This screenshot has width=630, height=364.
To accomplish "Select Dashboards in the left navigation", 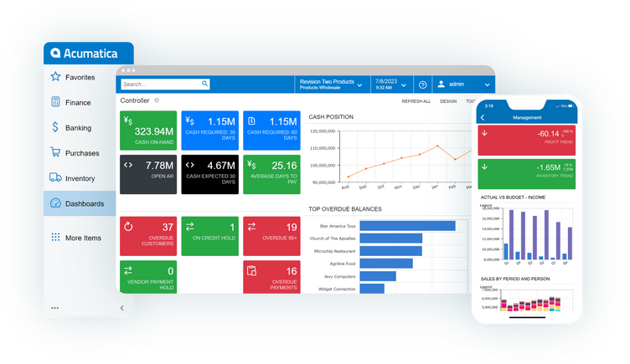I will (x=84, y=203).
